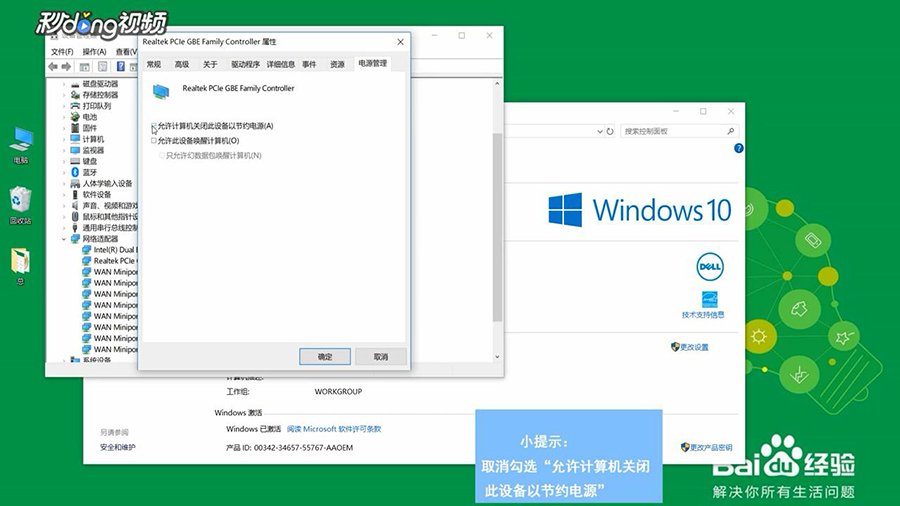Switch to the 常规 tab
Image resolution: width=900 pixels, height=506 pixels.
pos(154,64)
